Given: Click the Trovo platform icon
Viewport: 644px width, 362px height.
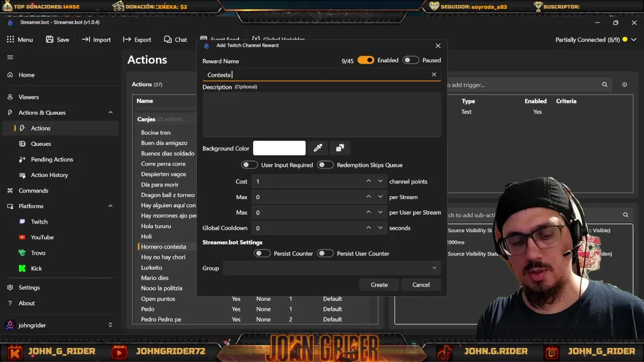Looking at the screenshot, I should click(22, 253).
